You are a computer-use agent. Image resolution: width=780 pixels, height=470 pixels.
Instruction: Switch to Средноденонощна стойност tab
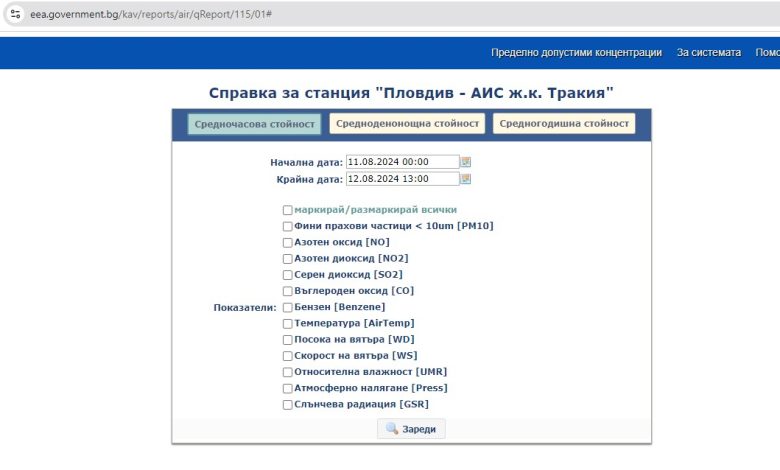pos(407,123)
